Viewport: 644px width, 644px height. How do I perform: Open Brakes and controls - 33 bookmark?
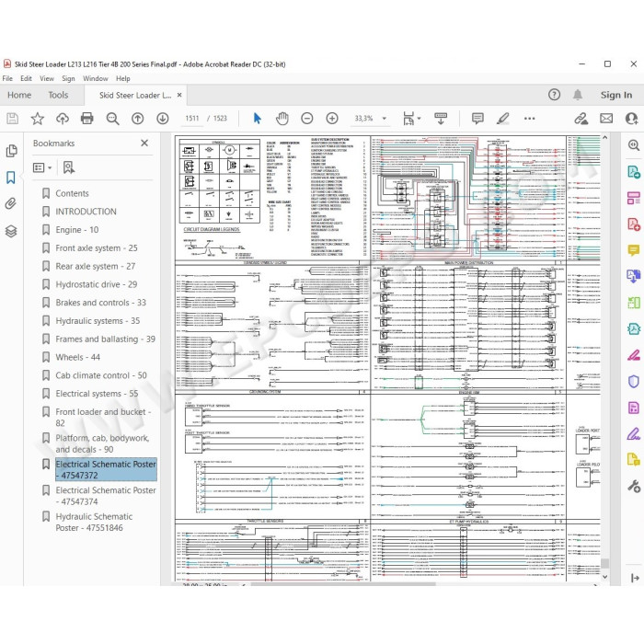coord(101,303)
